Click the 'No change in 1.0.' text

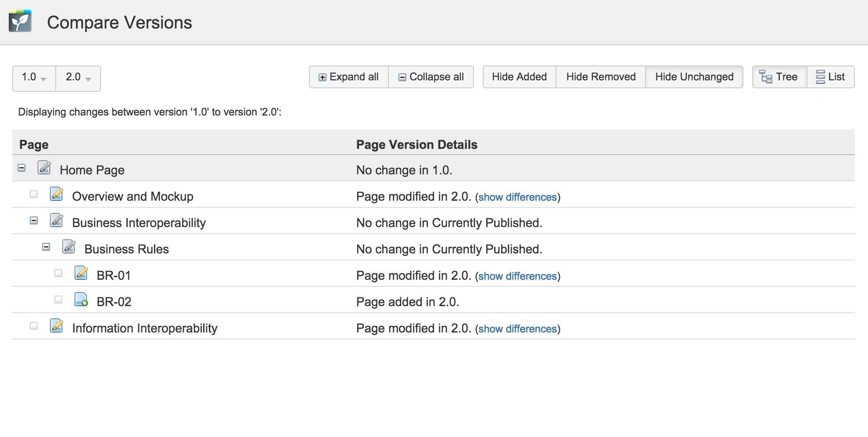[x=404, y=170]
